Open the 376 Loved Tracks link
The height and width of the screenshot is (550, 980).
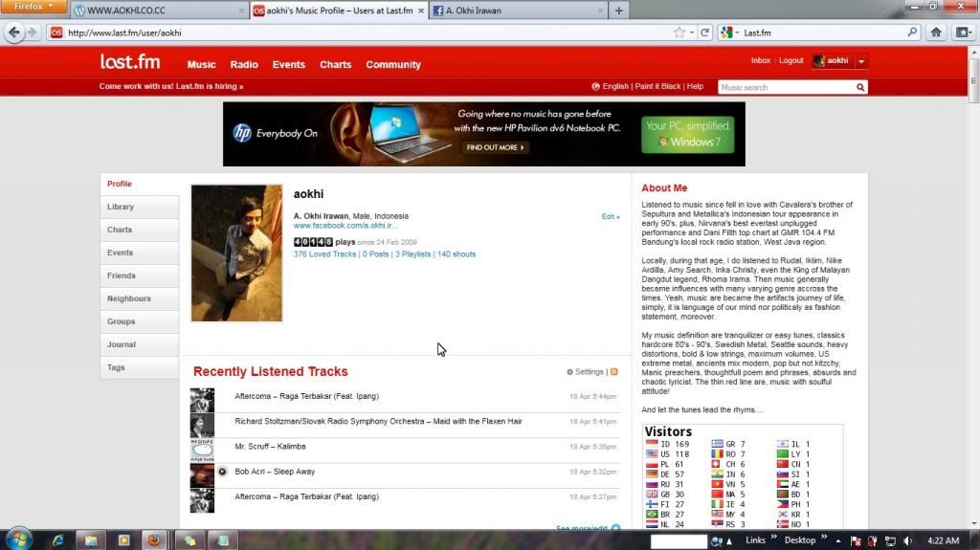324,254
